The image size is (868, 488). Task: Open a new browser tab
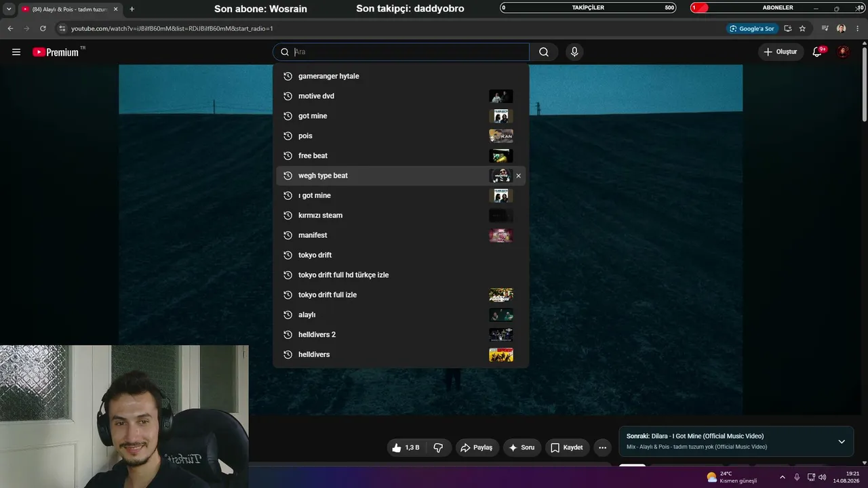point(132,9)
